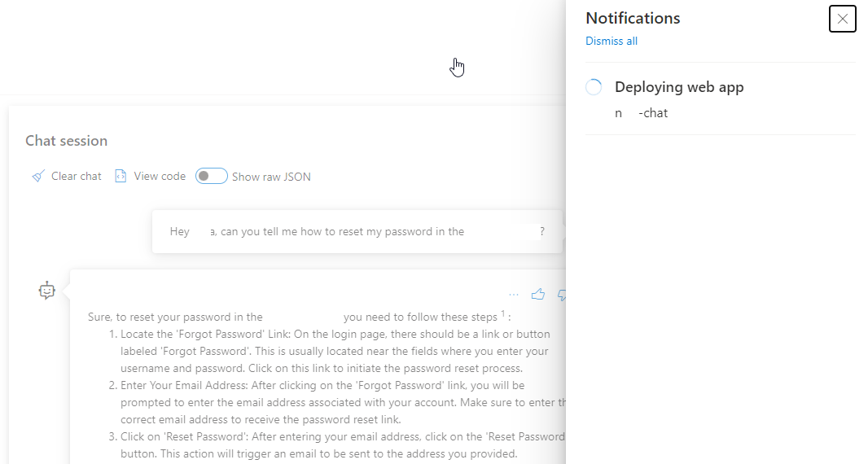Toggle Show raw JSON switch
This screenshot has height=464, width=868.
pyautogui.click(x=212, y=176)
